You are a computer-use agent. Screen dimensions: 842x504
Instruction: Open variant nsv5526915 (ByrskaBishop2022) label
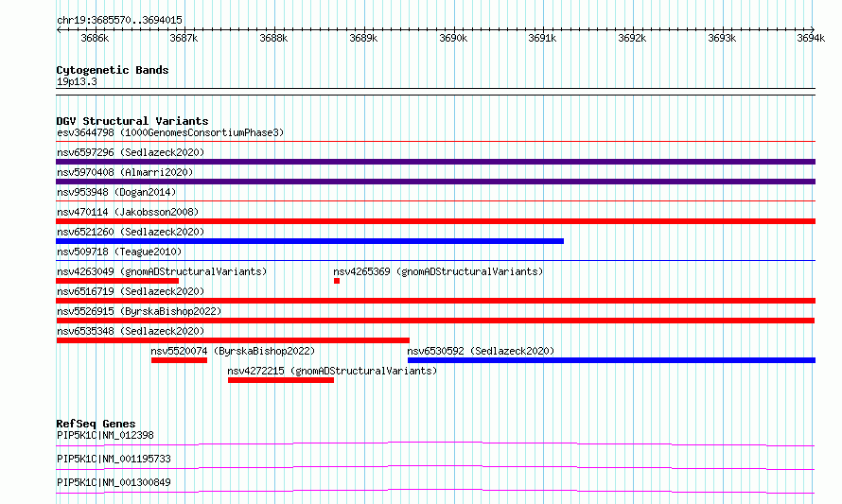tap(139, 311)
